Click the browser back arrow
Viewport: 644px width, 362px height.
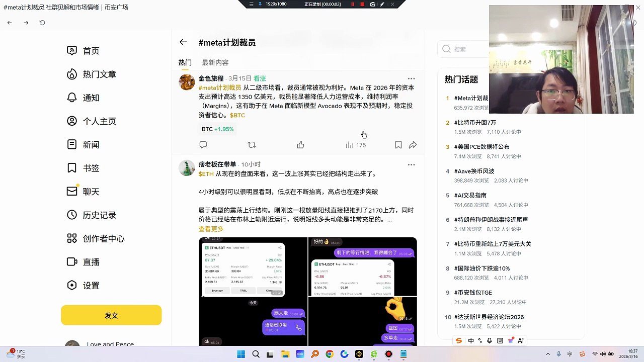pyautogui.click(x=10, y=23)
